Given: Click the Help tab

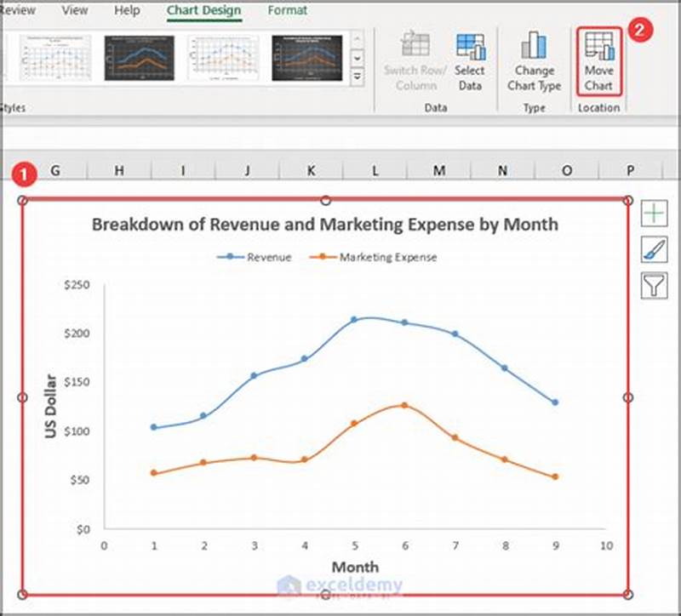Looking at the screenshot, I should (126, 11).
